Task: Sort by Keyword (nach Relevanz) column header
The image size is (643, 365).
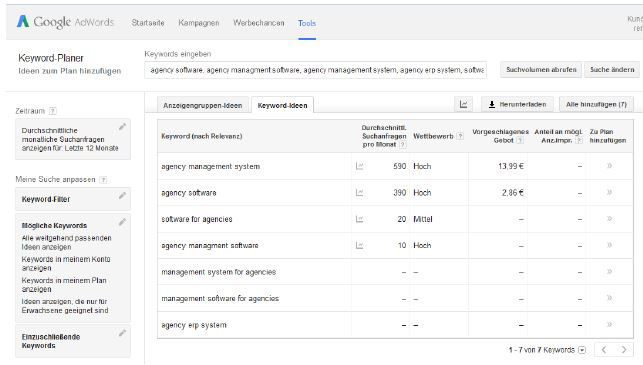Action: click(x=202, y=136)
